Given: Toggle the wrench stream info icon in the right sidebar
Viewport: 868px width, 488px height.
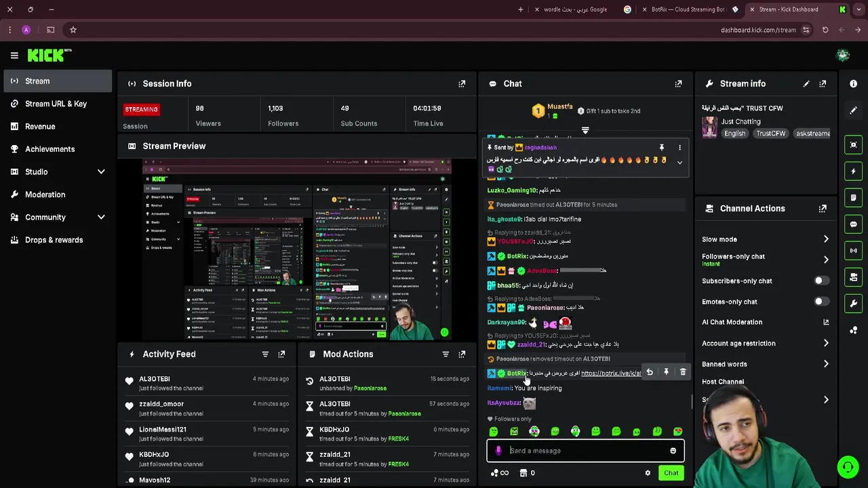Looking at the screenshot, I should pos(853,304).
